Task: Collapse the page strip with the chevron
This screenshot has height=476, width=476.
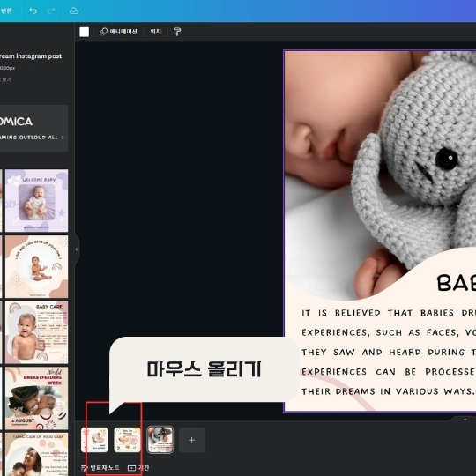Action: [465, 420]
